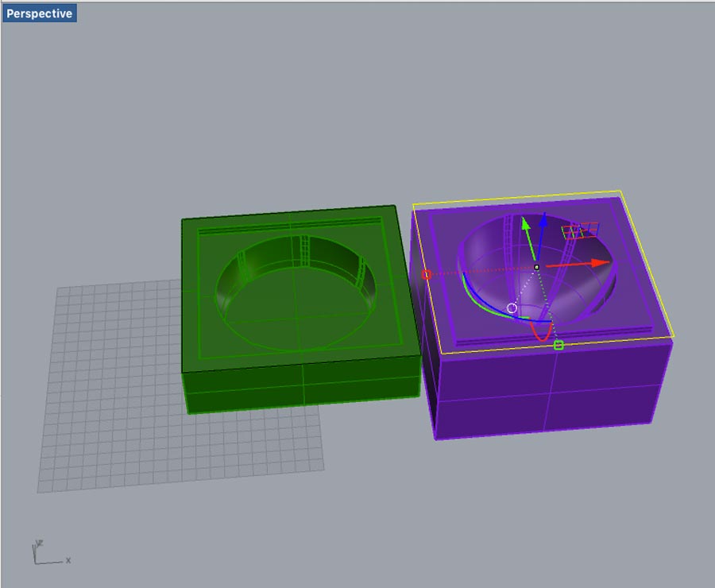
Task: Open gumball settings via white circle handle
Action: tap(512, 308)
